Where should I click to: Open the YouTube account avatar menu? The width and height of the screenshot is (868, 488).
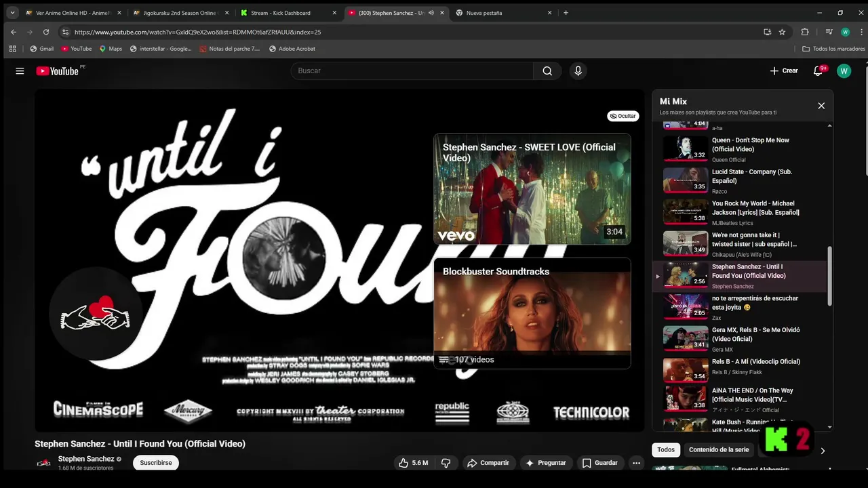coord(844,71)
